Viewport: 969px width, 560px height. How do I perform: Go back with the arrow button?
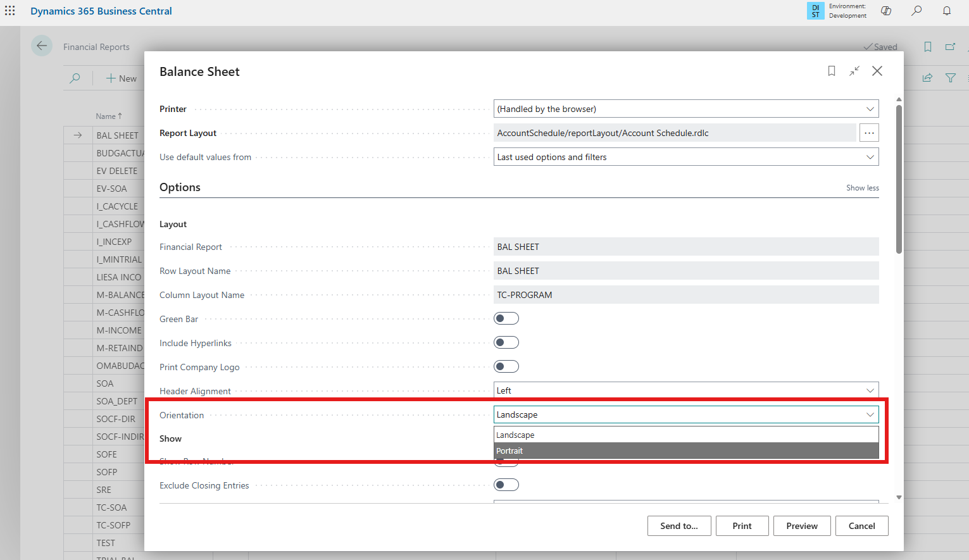click(42, 46)
